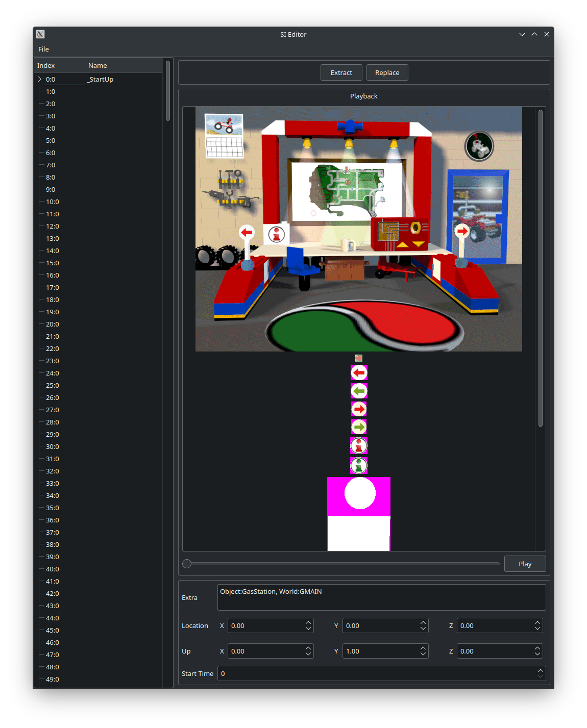Image resolution: width=587 pixels, height=728 pixels.
Task: Click the tiny sprite above the red left arrow
Action: [x=359, y=358]
